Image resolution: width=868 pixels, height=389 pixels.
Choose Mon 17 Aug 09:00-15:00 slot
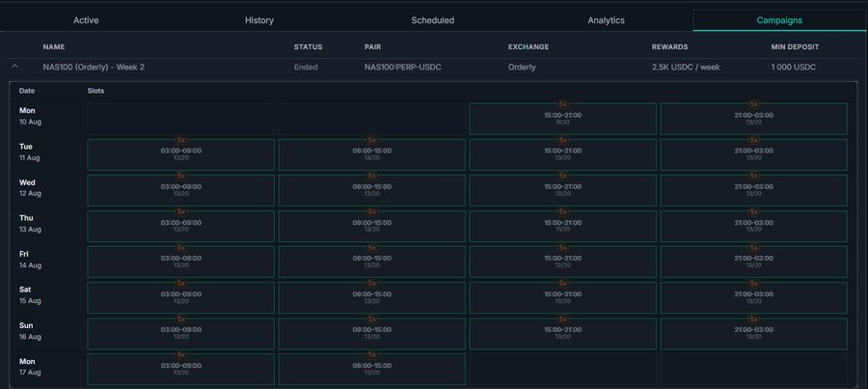click(371, 369)
